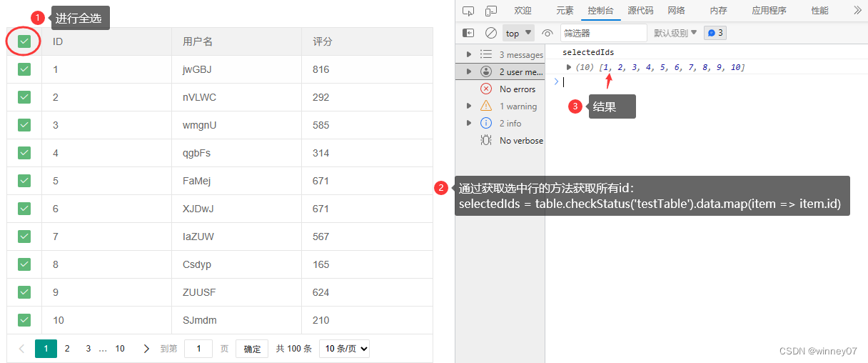The width and height of the screenshot is (868, 363).
Task: Open the 10 条/页 page size dropdown
Action: coord(344,349)
